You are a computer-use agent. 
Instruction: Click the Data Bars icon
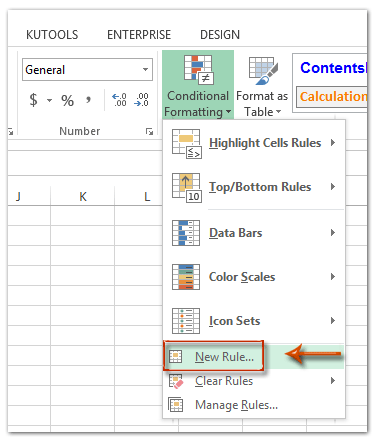(x=186, y=233)
